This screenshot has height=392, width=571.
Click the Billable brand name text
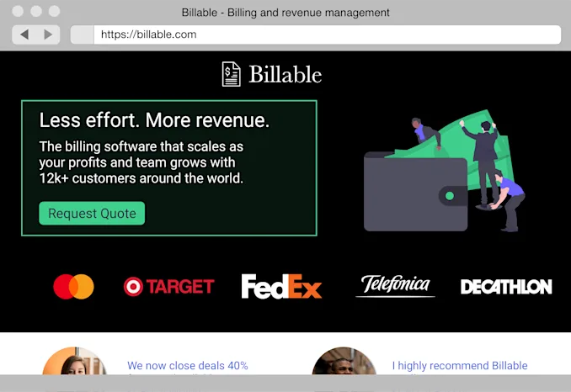[285, 75]
